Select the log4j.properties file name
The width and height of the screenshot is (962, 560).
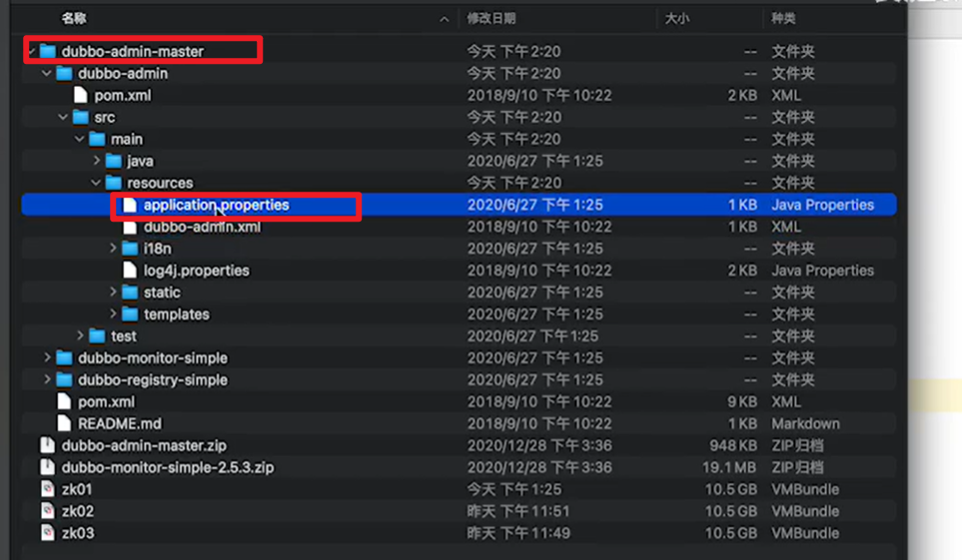(197, 271)
